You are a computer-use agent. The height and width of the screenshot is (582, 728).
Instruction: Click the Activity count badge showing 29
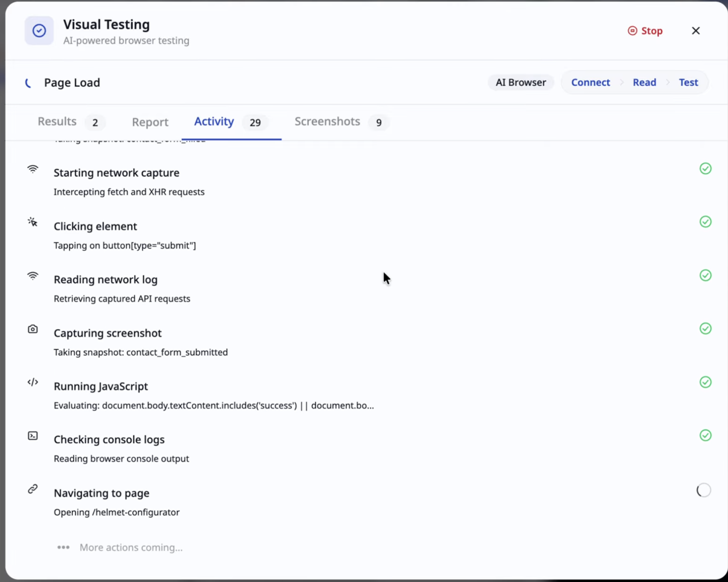pos(255,122)
